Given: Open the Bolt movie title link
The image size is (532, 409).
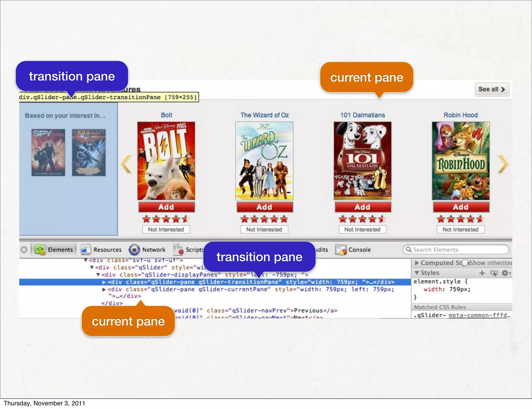Looking at the screenshot, I should pos(167,115).
